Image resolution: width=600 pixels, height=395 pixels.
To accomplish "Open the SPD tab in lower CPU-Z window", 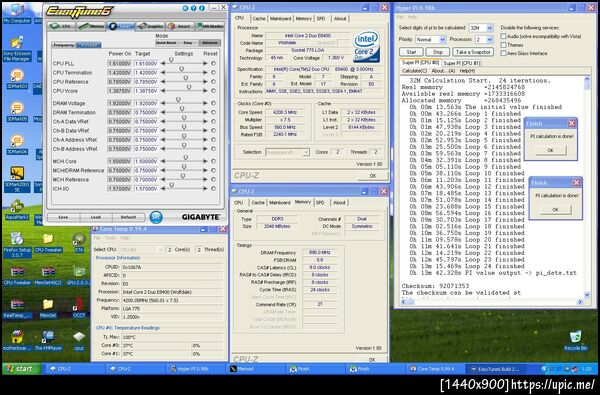I will tap(320, 202).
